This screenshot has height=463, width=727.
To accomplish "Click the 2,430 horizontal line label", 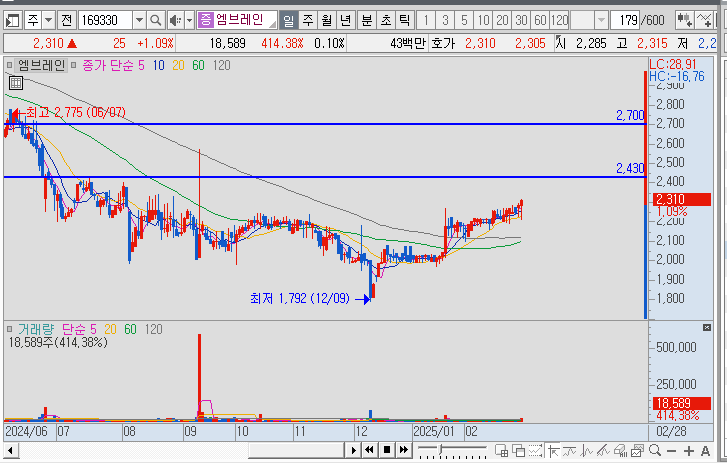I will click(630, 168).
